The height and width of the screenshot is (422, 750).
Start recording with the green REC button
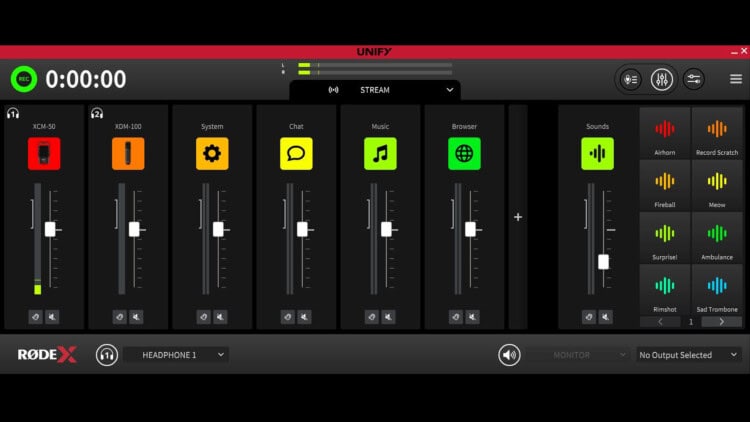24,79
